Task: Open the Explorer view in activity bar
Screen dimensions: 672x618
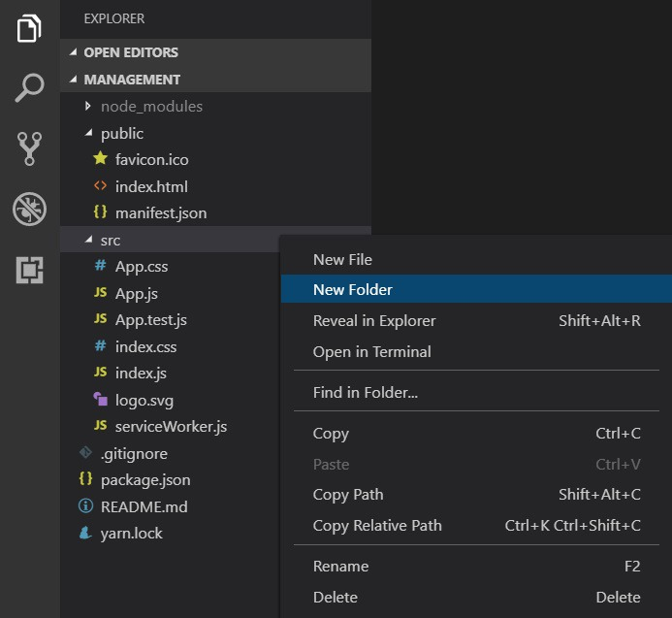Action: point(29,28)
